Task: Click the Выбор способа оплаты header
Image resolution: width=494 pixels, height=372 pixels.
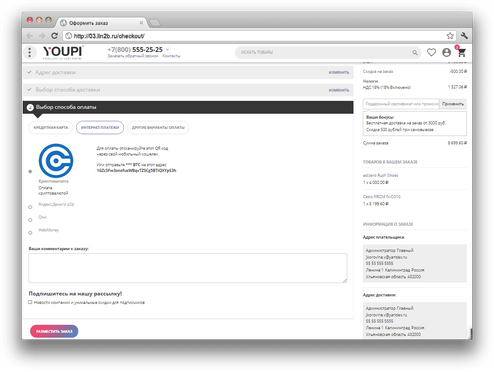Action: point(188,107)
